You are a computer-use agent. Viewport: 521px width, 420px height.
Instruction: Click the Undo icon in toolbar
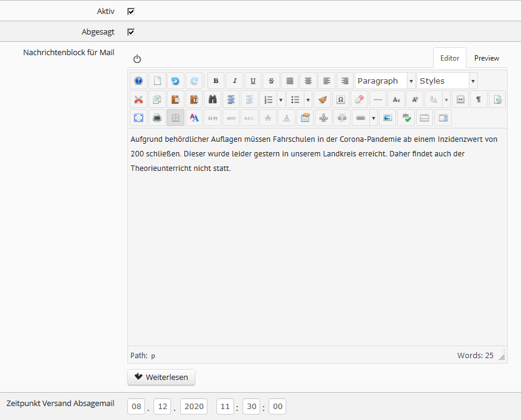175,81
